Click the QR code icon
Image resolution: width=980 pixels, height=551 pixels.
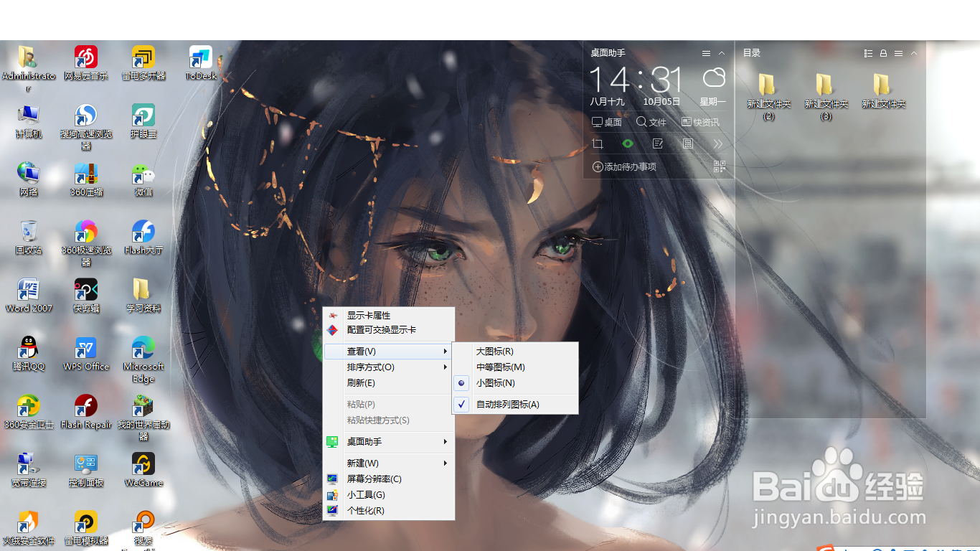pos(720,167)
